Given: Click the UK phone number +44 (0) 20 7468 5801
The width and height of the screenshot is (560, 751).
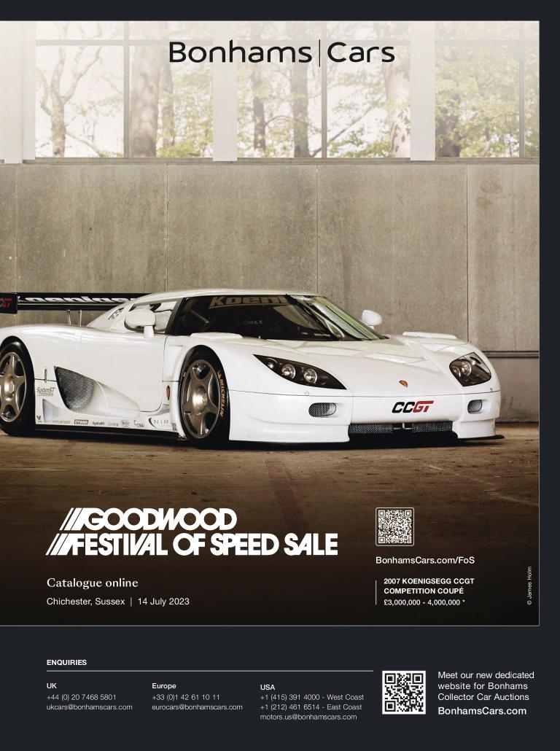Looking at the screenshot, I should (x=82, y=697).
